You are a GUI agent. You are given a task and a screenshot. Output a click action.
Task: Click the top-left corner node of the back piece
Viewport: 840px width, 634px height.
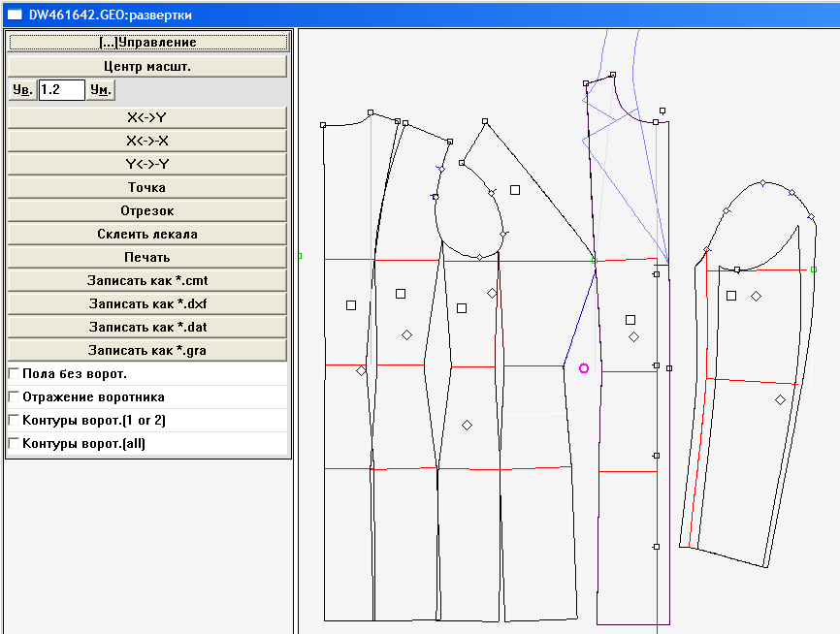pyautogui.click(x=323, y=125)
